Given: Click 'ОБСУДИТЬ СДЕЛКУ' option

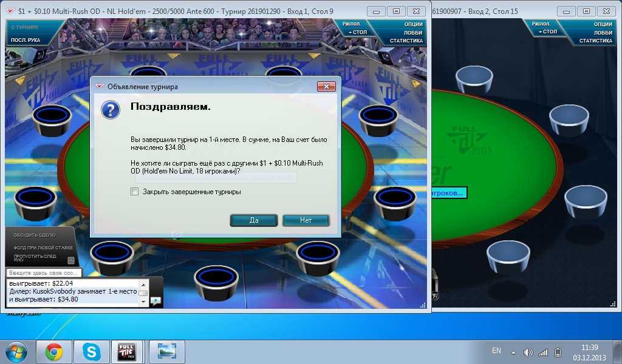Looking at the screenshot, I should [35, 235].
